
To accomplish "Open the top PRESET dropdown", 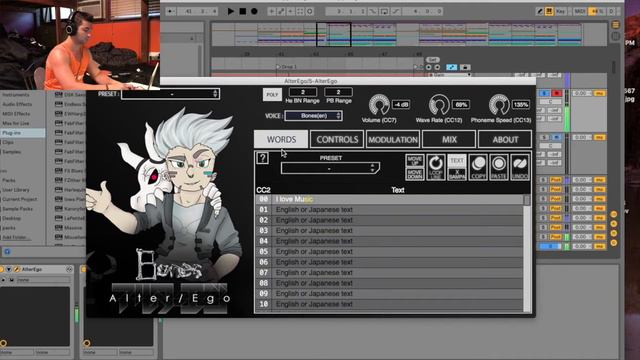I will tap(171, 94).
